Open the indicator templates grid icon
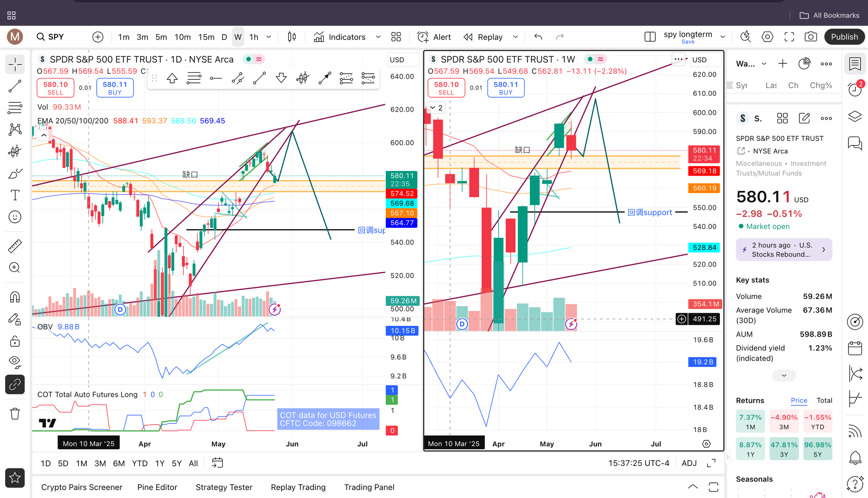The height and width of the screenshot is (498, 868). pyautogui.click(x=396, y=37)
